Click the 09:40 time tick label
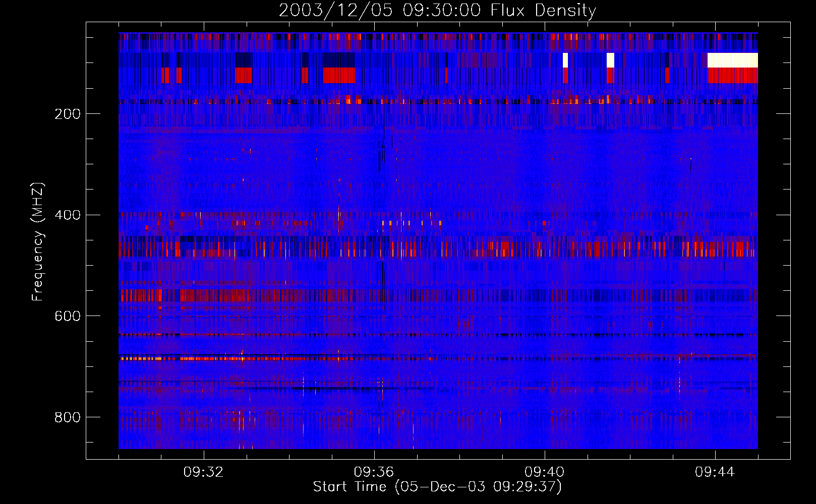 545,472
